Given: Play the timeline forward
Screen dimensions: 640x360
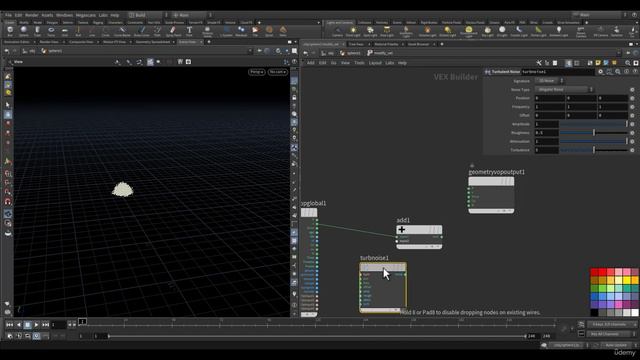Looking at the screenshot, I should point(36,324).
